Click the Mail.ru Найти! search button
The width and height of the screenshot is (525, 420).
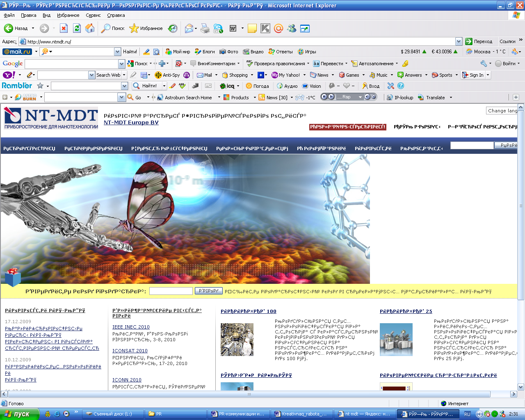click(x=130, y=52)
